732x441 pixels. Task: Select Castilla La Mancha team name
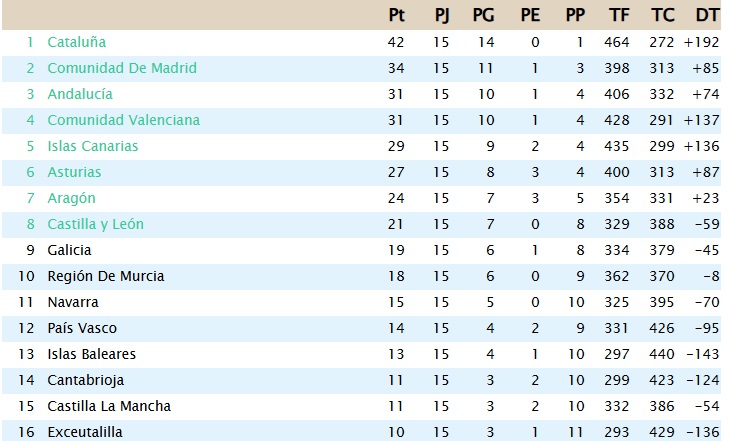click(x=109, y=406)
